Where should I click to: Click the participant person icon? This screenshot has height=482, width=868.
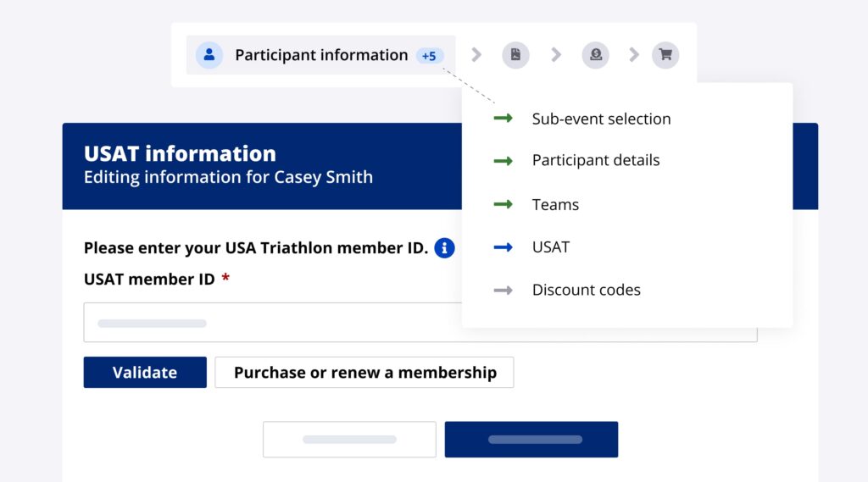pyautogui.click(x=209, y=55)
